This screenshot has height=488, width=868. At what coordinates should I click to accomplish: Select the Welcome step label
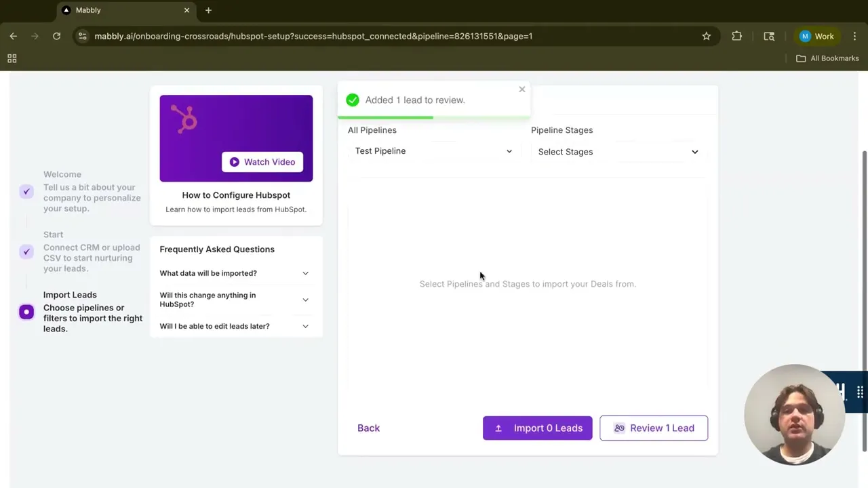coord(62,174)
